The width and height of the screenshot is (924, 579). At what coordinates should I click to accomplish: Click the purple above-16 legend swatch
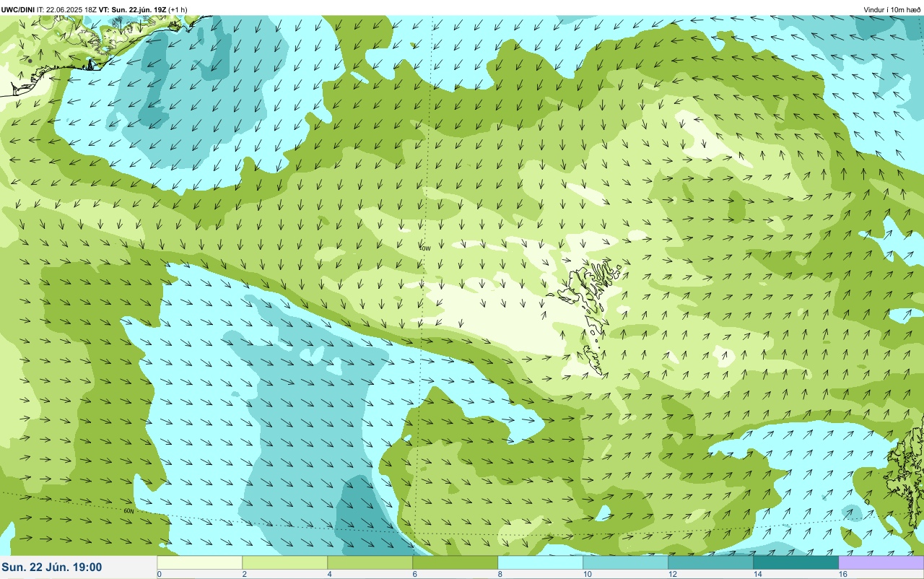coord(881,562)
